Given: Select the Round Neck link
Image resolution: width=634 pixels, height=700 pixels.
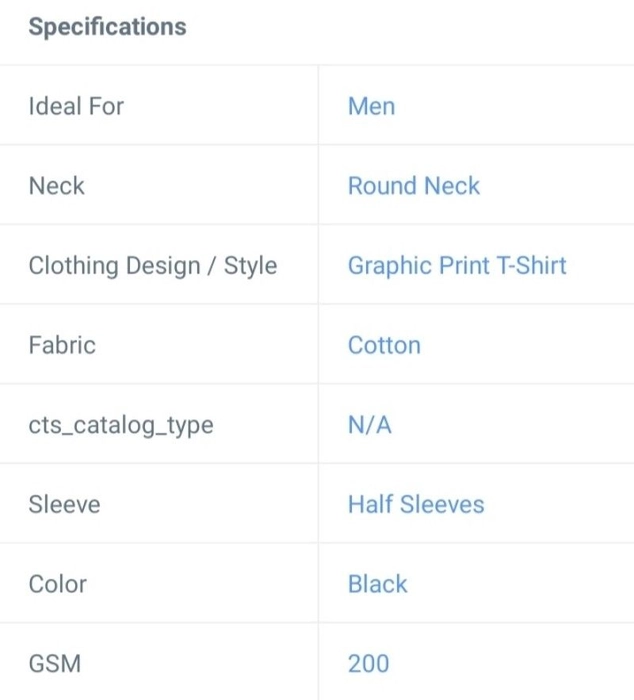Looking at the screenshot, I should click(414, 186).
